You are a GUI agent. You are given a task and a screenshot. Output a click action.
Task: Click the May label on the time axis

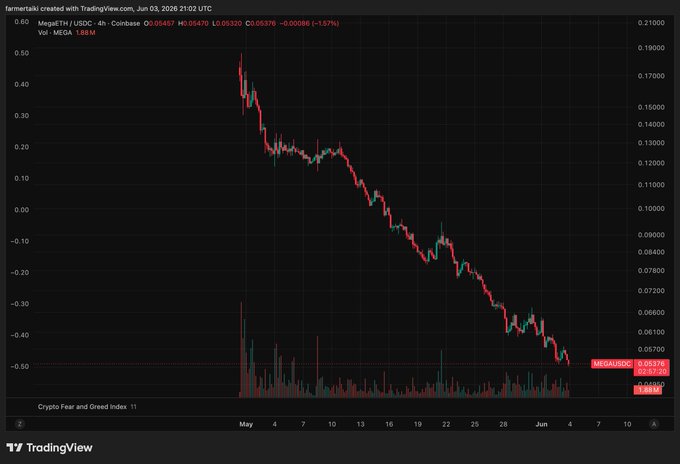point(246,424)
